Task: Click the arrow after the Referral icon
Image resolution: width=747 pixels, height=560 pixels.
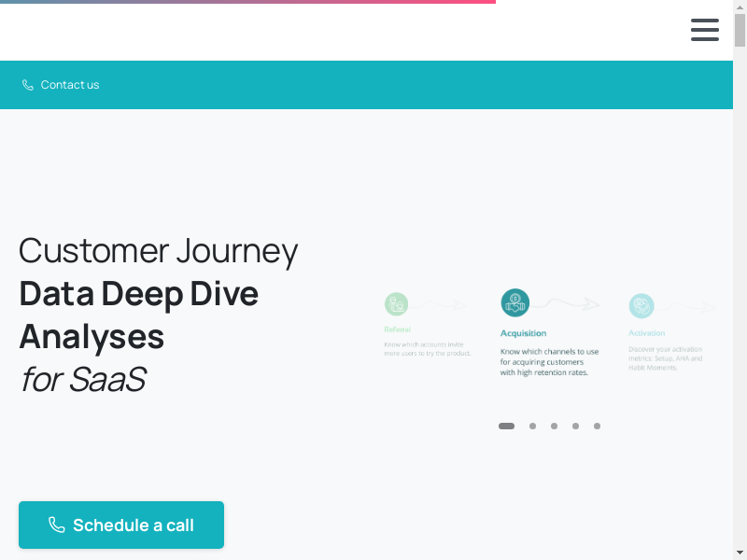Action: pyautogui.click(x=442, y=304)
